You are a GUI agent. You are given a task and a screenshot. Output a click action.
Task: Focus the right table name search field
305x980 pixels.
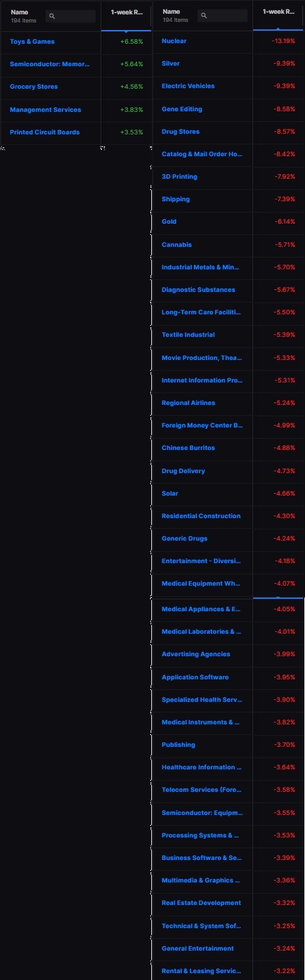[222, 16]
